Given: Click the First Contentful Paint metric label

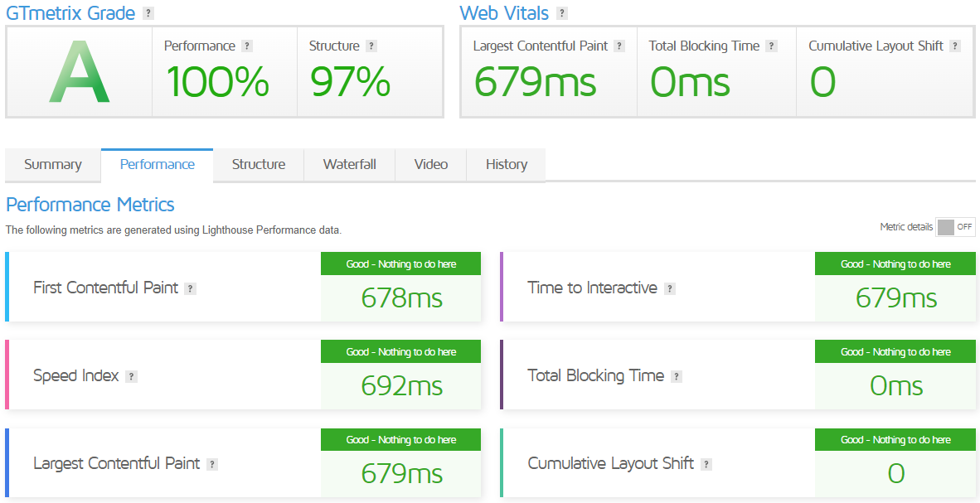Looking at the screenshot, I should click(105, 288).
